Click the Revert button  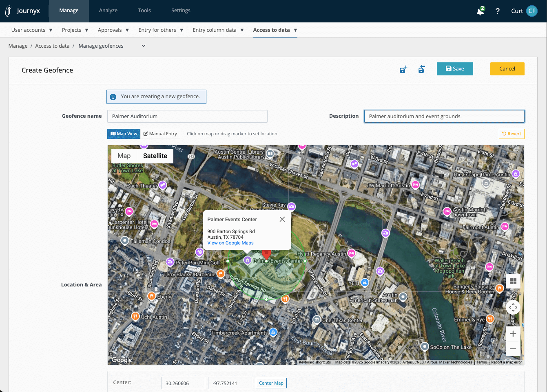tap(511, 134)
